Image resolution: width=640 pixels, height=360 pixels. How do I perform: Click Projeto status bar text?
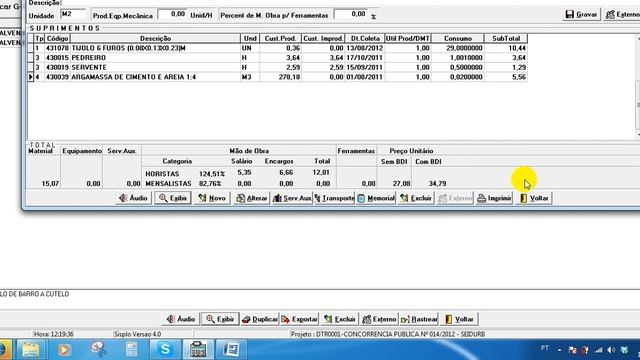click(387, 334)
